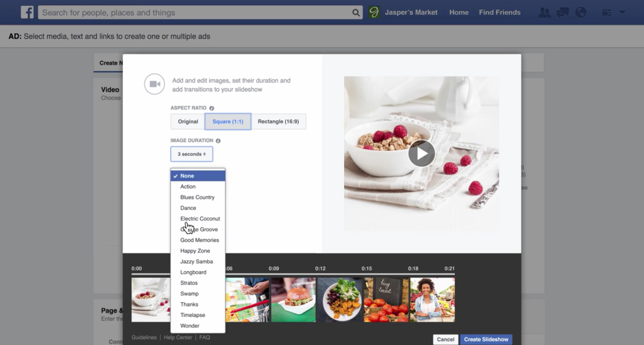Select Square (1:1) aspect ratio
Viewport: 644px width, 345px height.
click(228, 122)
